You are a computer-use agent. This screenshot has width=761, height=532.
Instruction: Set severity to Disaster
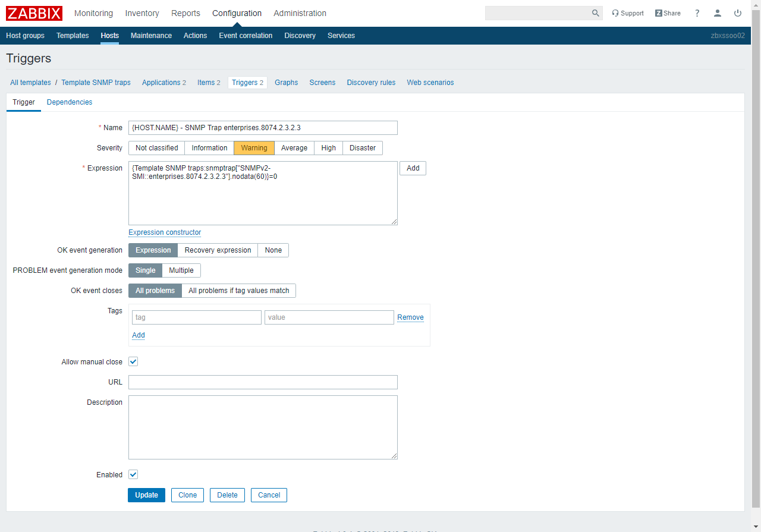pyautogui.click(x=362, y=148)
